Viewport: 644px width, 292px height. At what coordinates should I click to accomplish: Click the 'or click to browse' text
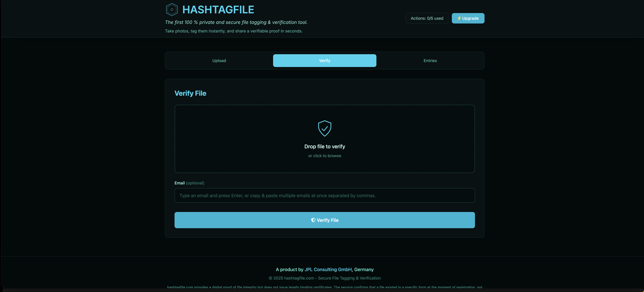pyautogui.click(x=324, y=156)
